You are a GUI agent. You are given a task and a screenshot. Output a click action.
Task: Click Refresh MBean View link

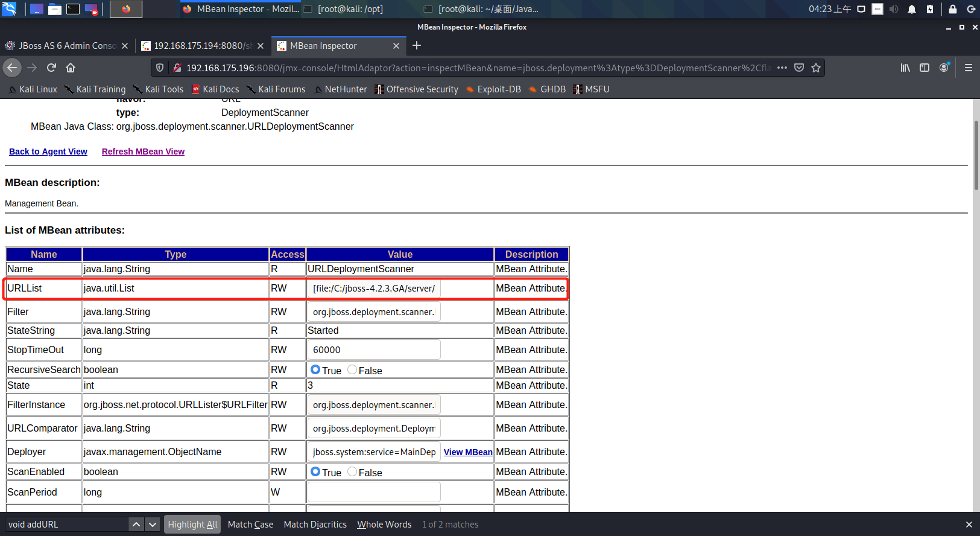pos(143,152)
